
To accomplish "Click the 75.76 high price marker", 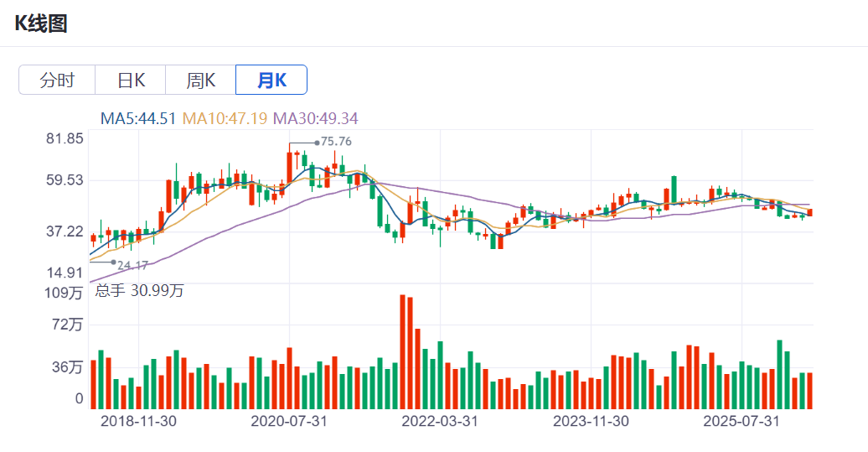I will [335, 142].
